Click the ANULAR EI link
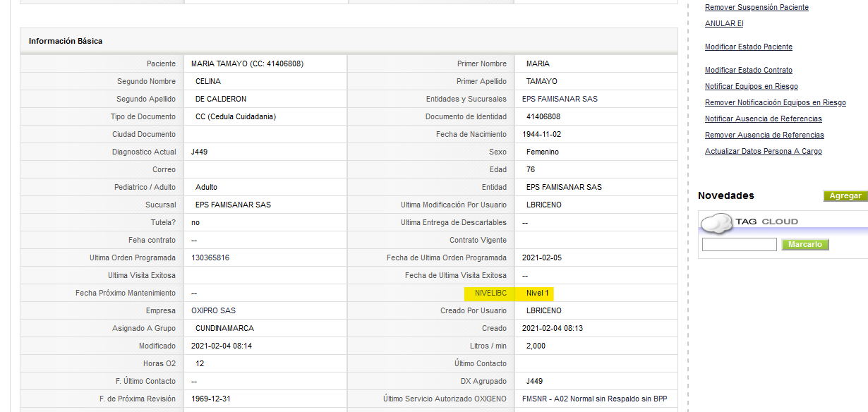Image resolution: width=868 pixels, height=412 pixels. click(x=724, y=23)
